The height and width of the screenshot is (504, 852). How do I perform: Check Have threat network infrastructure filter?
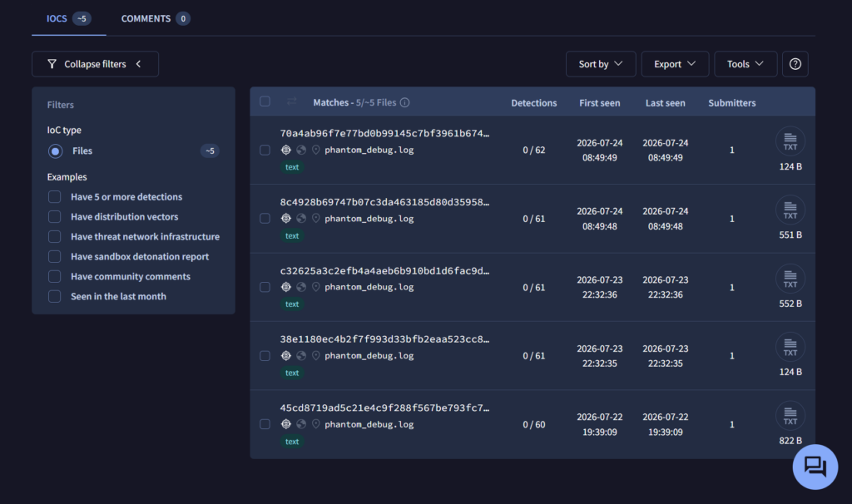(x=54, y=237)
